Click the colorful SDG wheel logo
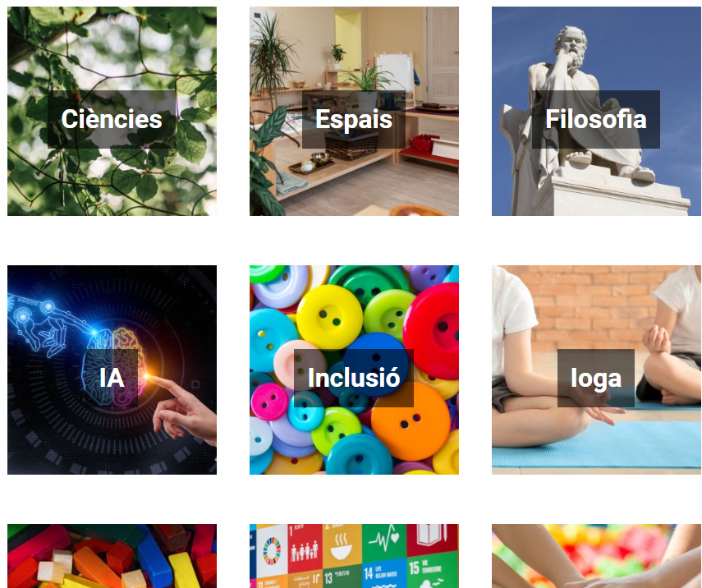 272,551
